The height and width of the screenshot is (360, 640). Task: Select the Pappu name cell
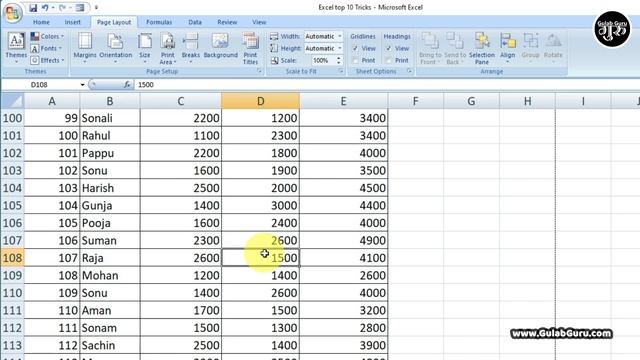pos(110,153)
